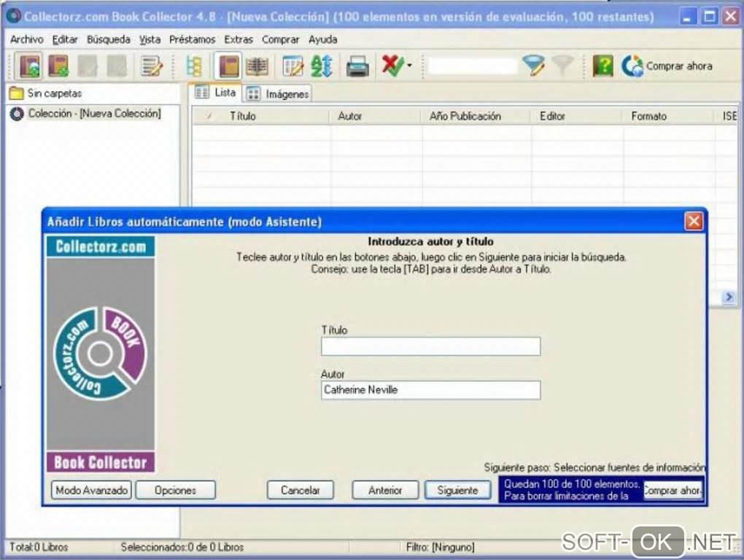Open the Préstamos menu
The image size is (744, 560).
[192, 39]
